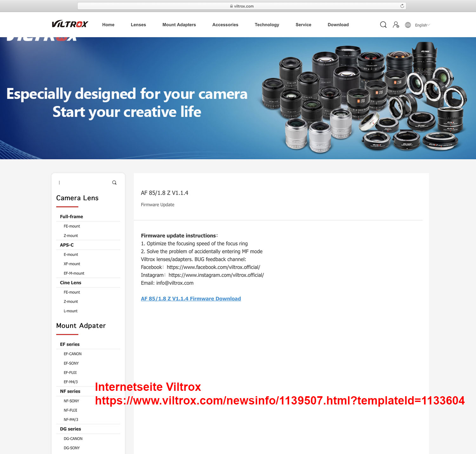This screenshot has width=476, height=454.
Task: Select XF-mount under APS-C
Action: pos(72,264)
